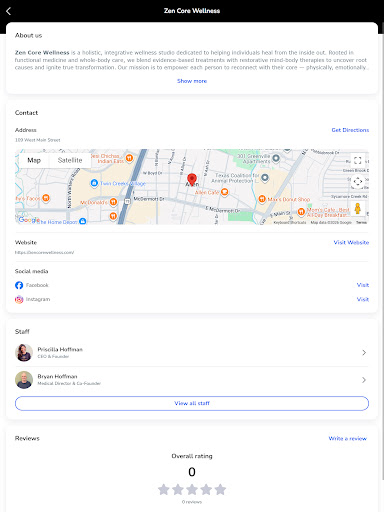Select Twin Creeks Village shopping marker
Viewport: 384px width, 512px height.
pos(94,183)
